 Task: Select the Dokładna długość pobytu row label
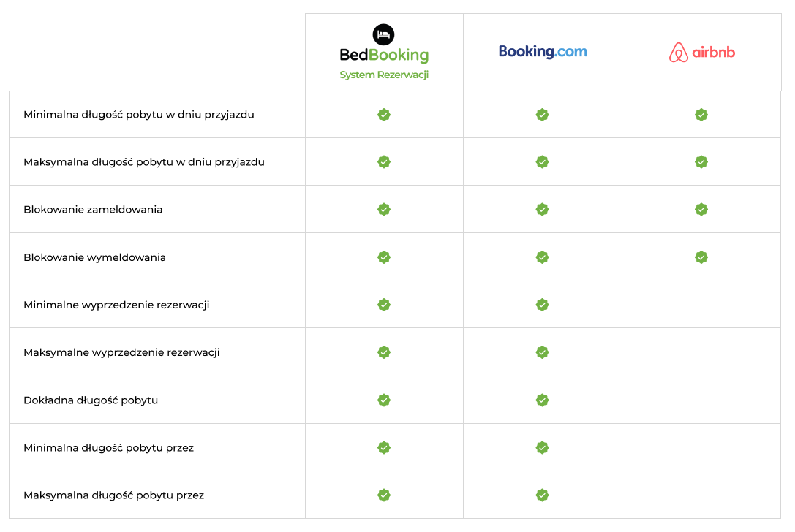point(91,400)
